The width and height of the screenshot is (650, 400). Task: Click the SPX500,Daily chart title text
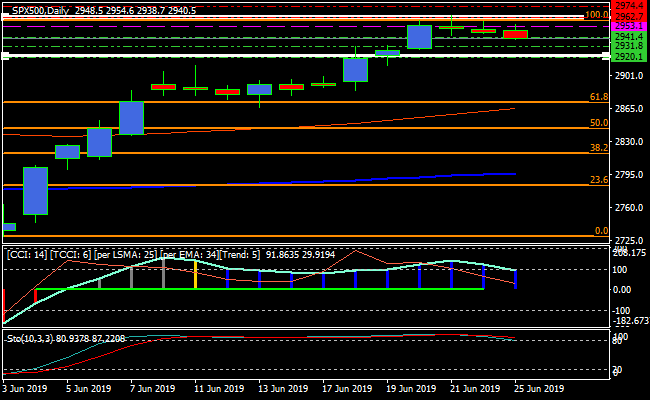click(40, 11)
